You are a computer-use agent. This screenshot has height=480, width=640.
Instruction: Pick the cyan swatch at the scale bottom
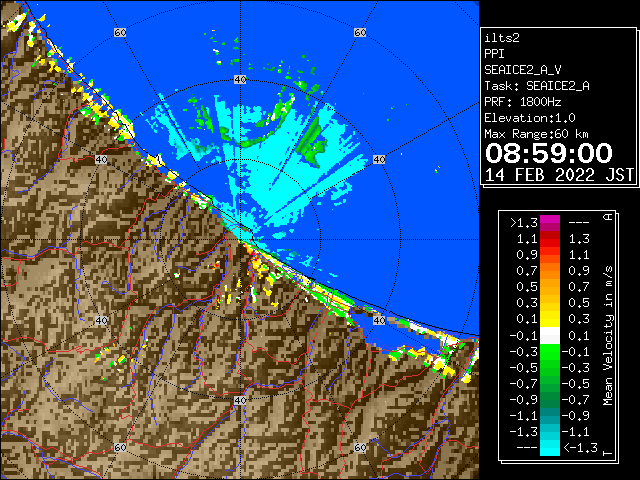pyautogui.click(x=550, y=448)
